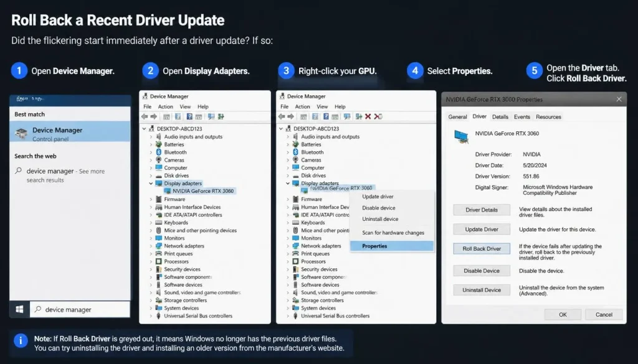Open Action menu in the Device Manager window without the context menu
This screenshot has width=638, height=364.
coord(165,106)
